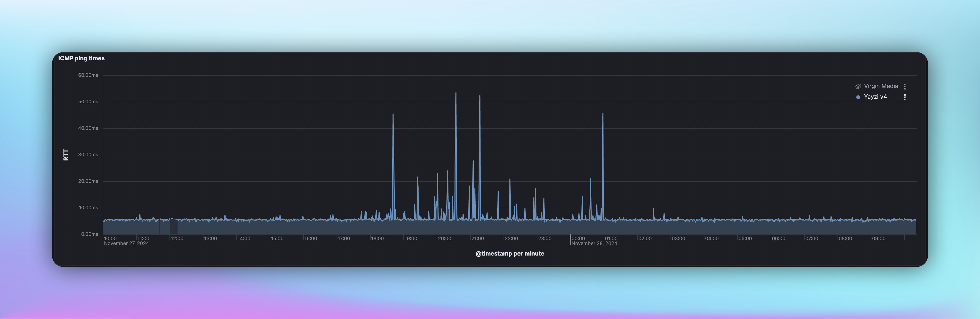Image resolution: width=980 pixels, height=319 pixels.
Task: Click the "RTT" y-axis title
Action: point(66,155)
